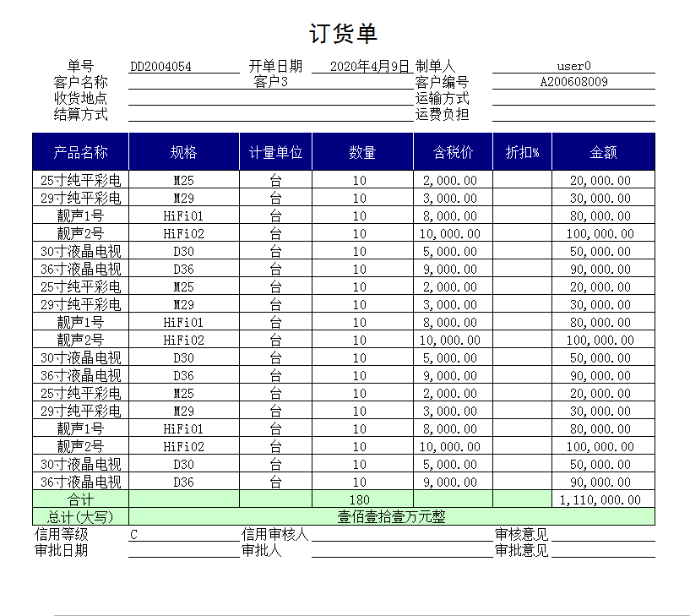Click the 含税价 column header
The width and height of the screenshot is (690, 616).
point(453,152)
